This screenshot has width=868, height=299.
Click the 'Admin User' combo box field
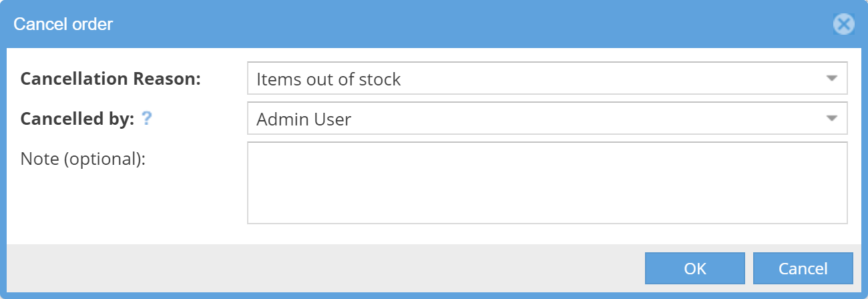534,119
